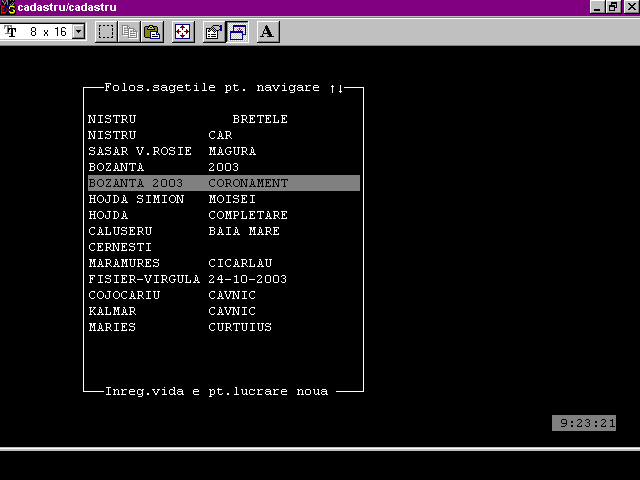Click the 8 x 16 font size field
Screen dimensions: 640x480
pyautogui.click(x=46, y=32)
